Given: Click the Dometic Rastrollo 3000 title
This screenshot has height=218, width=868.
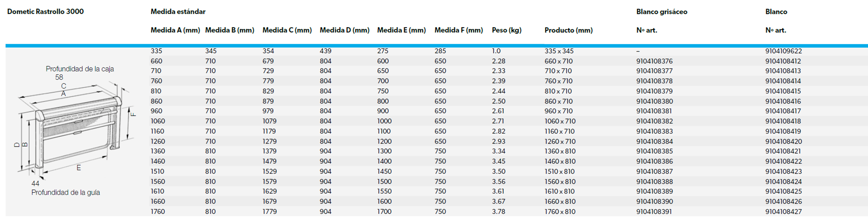Looking at the screenshot, I should tap(45, 12).
